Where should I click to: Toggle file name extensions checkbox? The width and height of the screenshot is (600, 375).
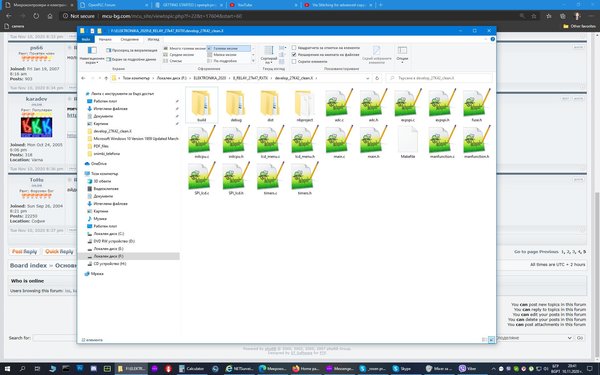pos(294,55)
